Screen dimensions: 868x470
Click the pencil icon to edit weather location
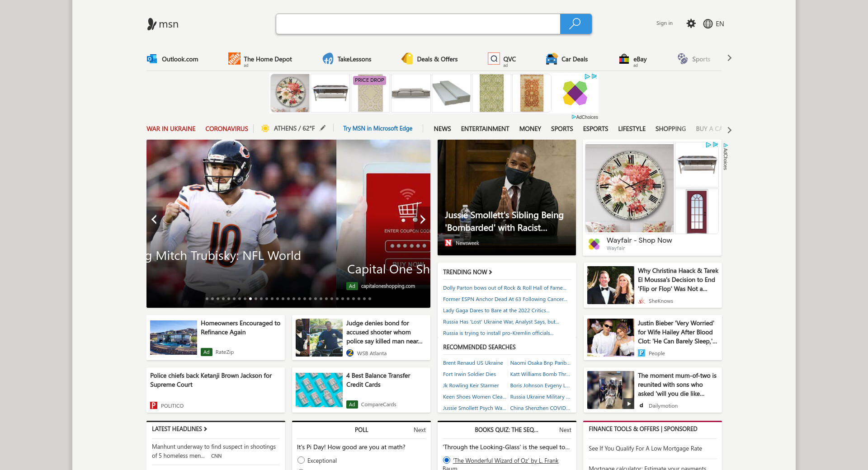tap(323, 128)
